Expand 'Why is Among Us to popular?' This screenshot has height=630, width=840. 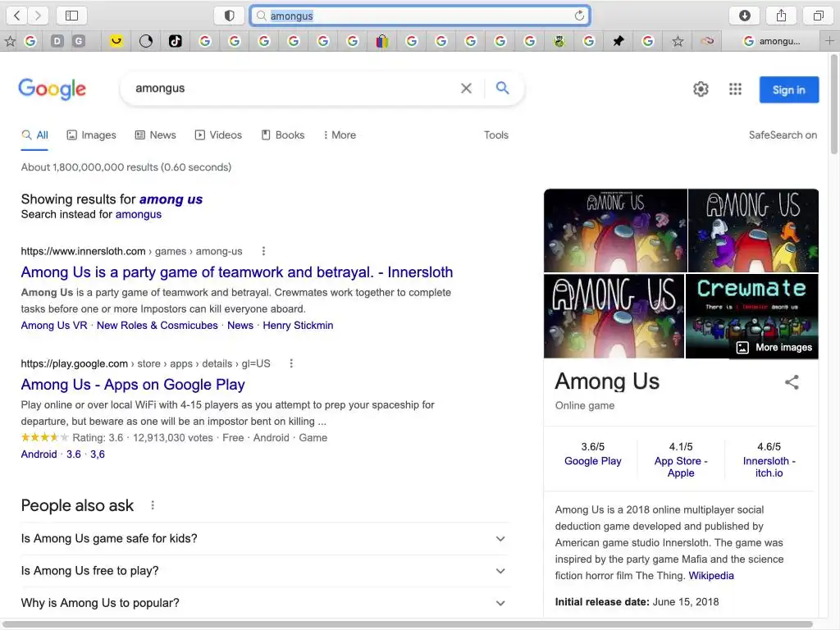(x=263, y=603)
